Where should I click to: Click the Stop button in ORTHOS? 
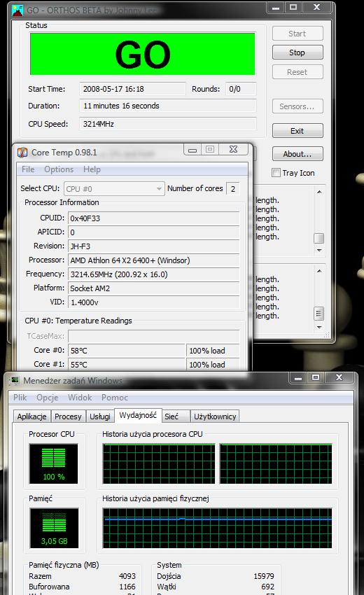click(x=297, y=52)
